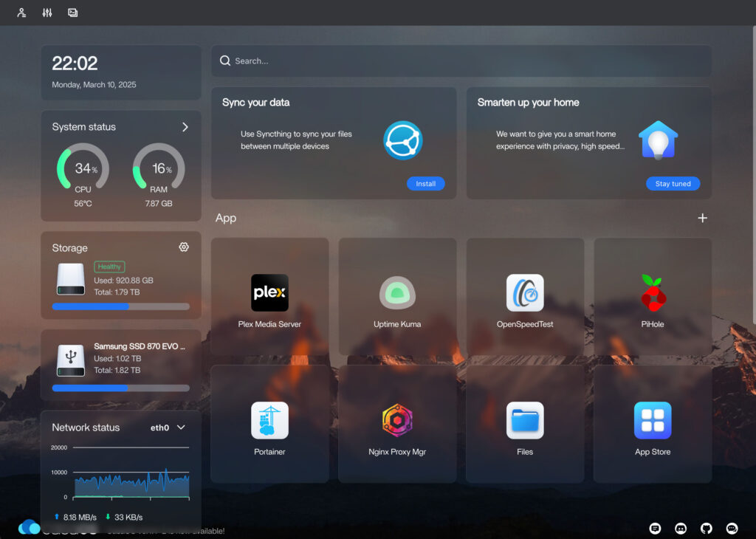
Task: Open the App Store
Action: [652, 421]
